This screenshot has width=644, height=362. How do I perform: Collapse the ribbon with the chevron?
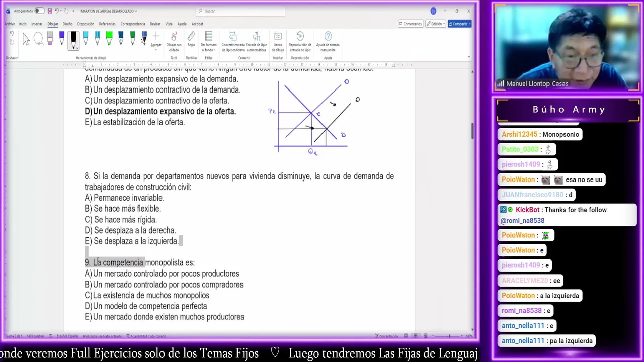(469, 57)
